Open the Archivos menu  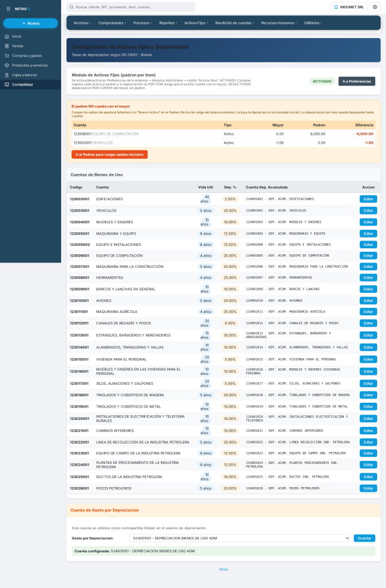pyautogui.click(x=82, y=23)
